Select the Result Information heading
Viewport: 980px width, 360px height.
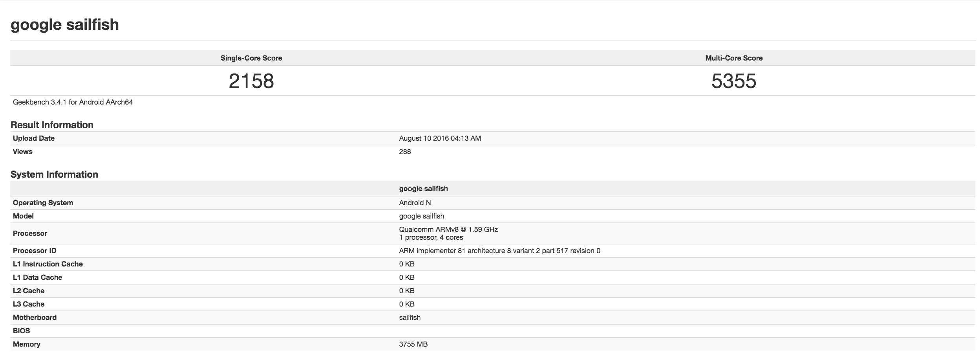[x=52, y=125]
